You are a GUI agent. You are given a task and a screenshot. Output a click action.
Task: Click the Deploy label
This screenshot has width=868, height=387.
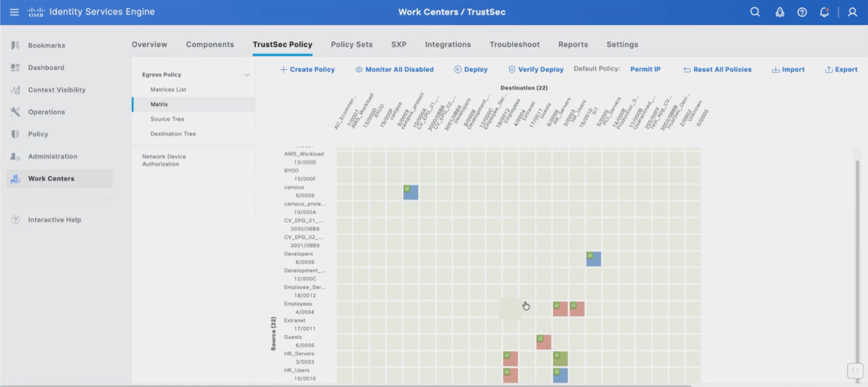click(476, 70)
